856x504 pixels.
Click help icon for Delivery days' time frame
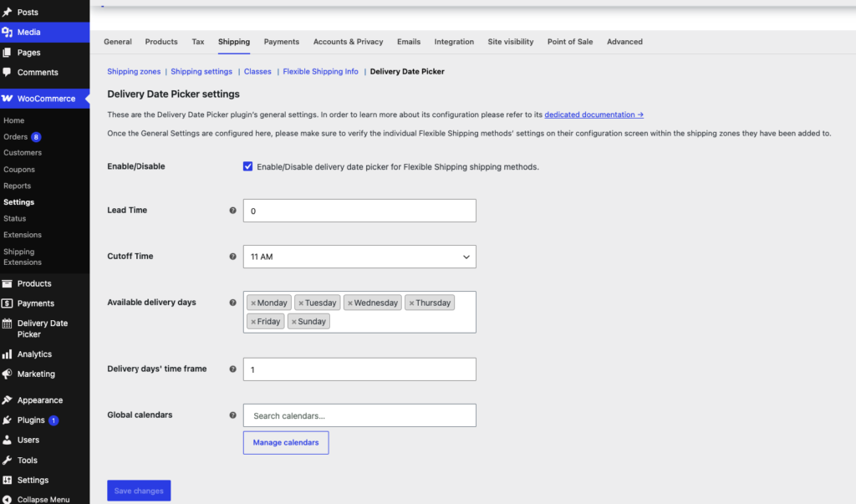(x=232, y=369)
